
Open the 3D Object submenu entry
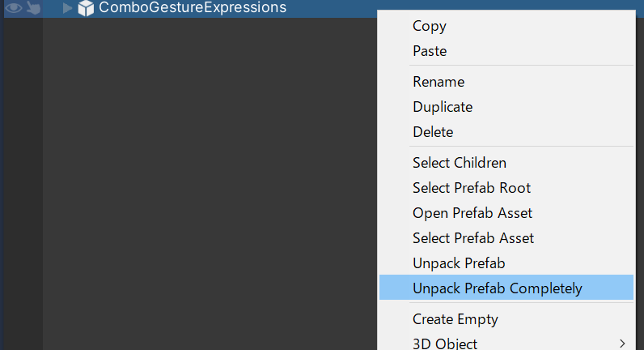click(445, 344)
